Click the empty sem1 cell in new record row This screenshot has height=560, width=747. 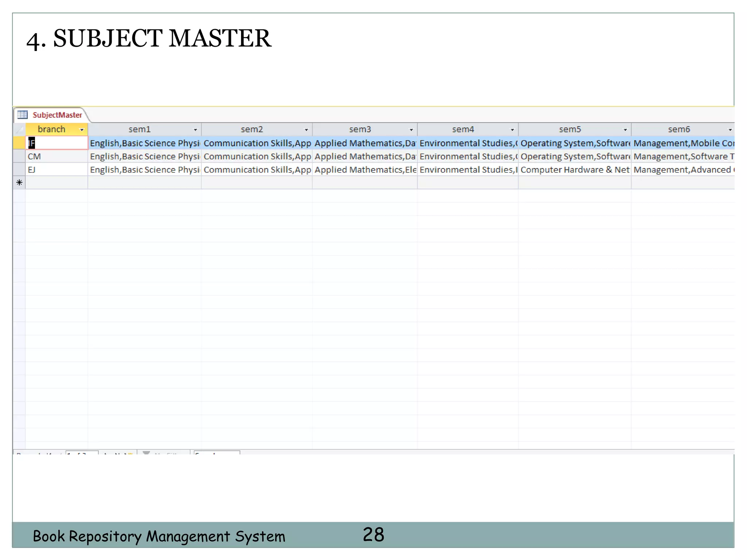pos(145,183)
